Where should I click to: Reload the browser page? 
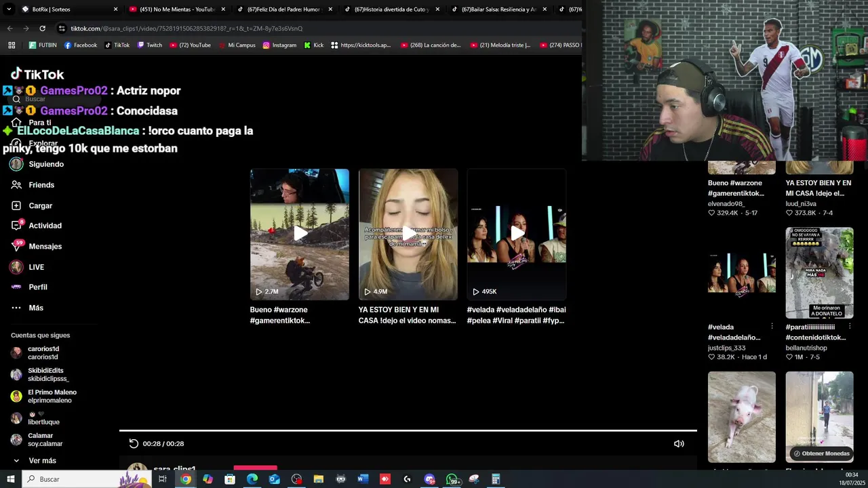pos(42,28)
